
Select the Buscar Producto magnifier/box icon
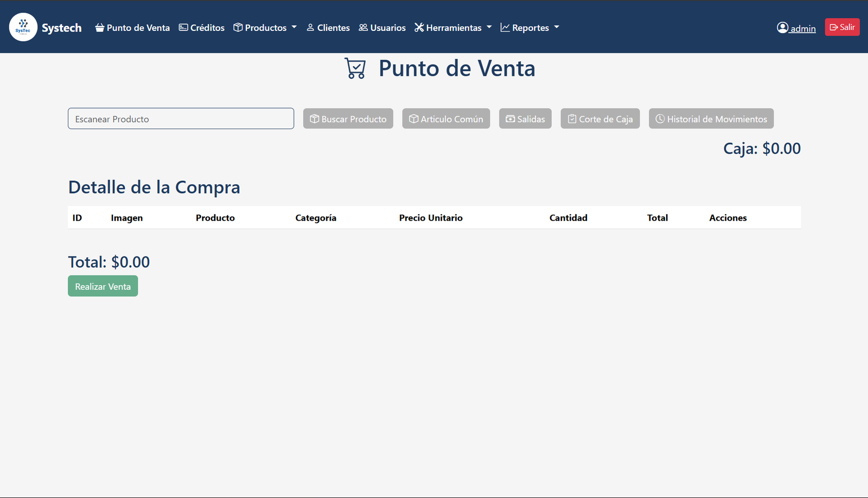click(315, 118)
